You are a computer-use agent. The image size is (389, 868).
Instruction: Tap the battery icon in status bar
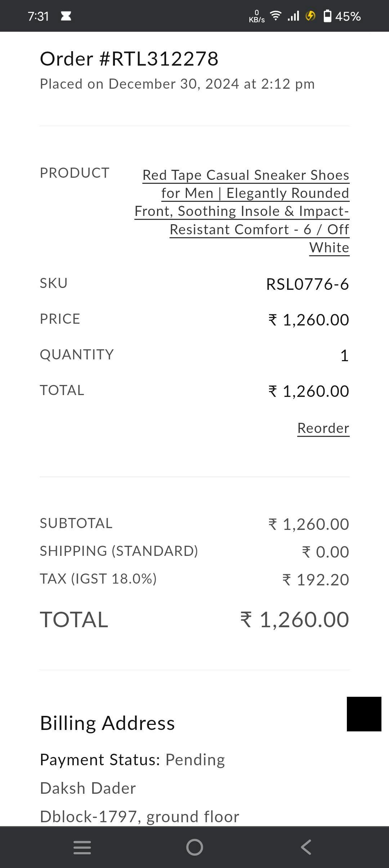pos(327,16)
